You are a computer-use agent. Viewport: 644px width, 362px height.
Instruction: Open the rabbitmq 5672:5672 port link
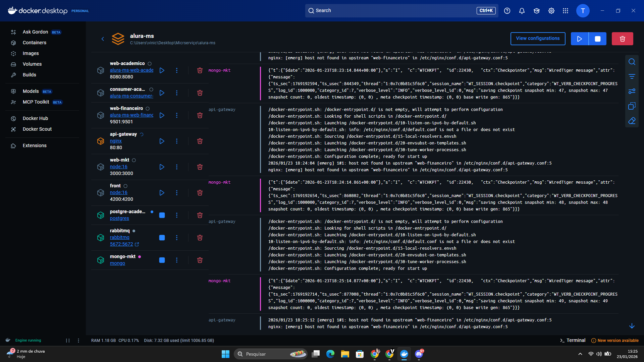(122, 244)
